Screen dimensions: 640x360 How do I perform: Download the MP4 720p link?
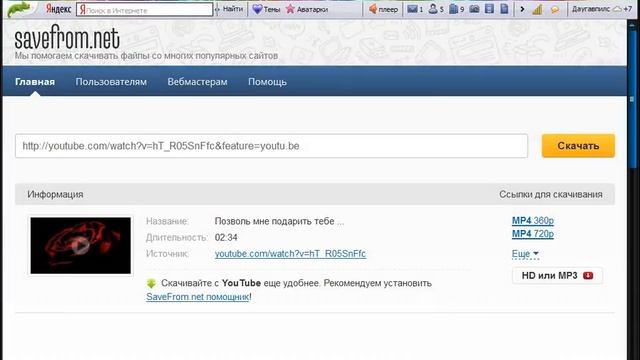[533, 234]
